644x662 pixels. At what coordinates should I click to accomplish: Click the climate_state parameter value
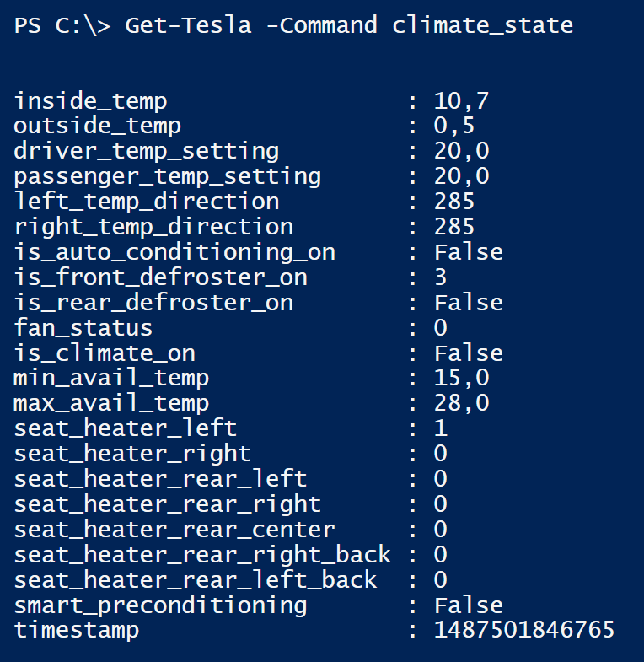pyautogui.click(x=482, y=26)
